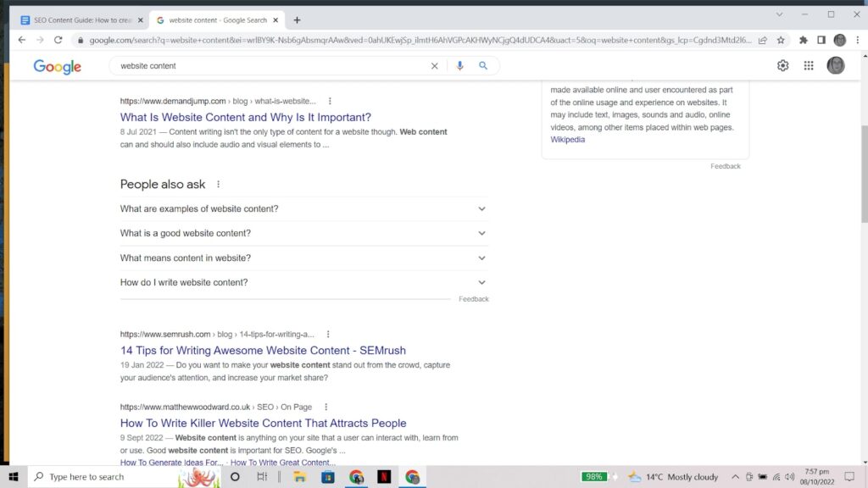Open 'What Is Website Content and Why' result
The width and height of the screenshot is (868, 488).
tap(246, 117)
